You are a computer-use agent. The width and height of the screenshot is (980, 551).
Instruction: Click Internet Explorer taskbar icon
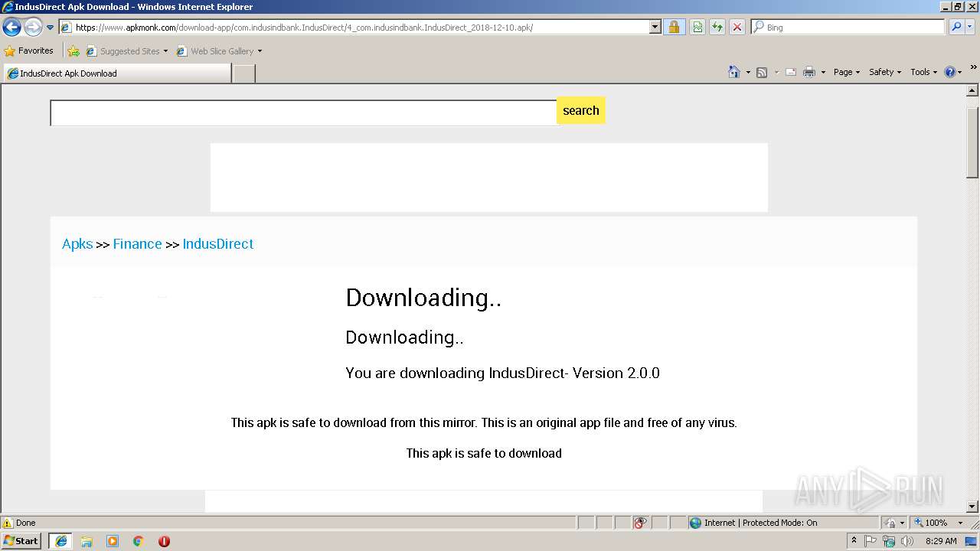click(60, 541)
